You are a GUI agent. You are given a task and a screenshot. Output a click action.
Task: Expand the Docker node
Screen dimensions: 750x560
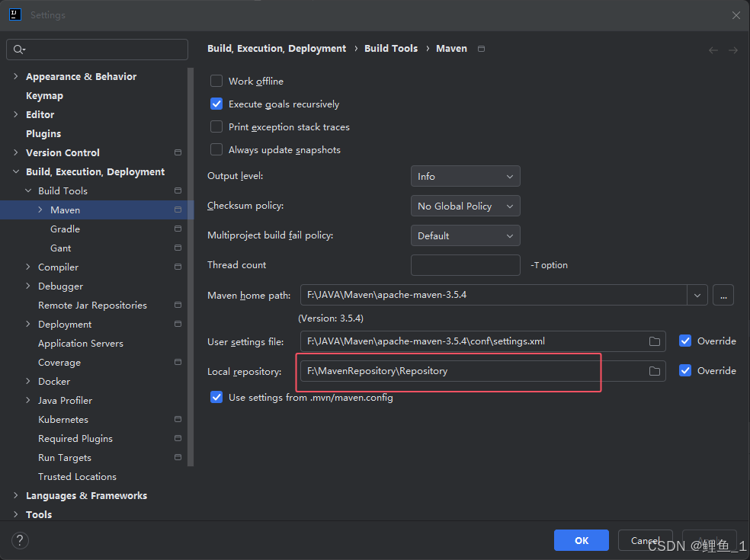click(x=28, y=381)
